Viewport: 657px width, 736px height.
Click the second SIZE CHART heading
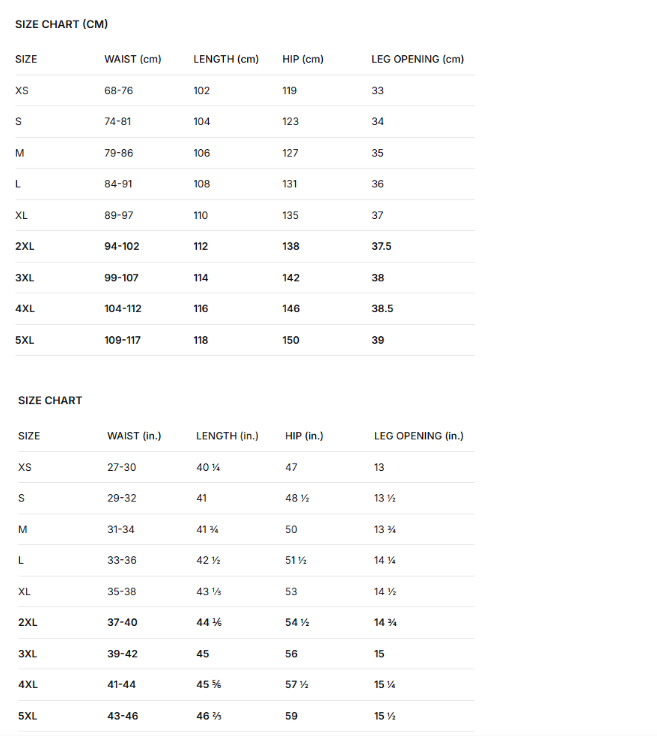[x=50, y=400]
